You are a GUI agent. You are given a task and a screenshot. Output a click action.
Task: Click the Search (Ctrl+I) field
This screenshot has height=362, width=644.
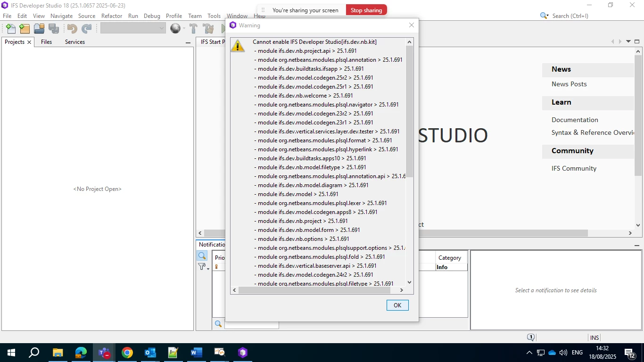(570, 16)
